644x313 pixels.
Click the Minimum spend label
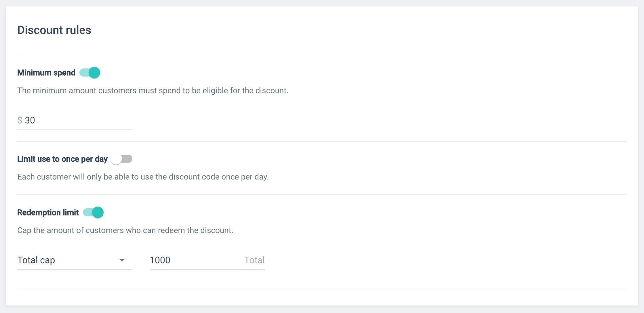[x=46, y=72]
